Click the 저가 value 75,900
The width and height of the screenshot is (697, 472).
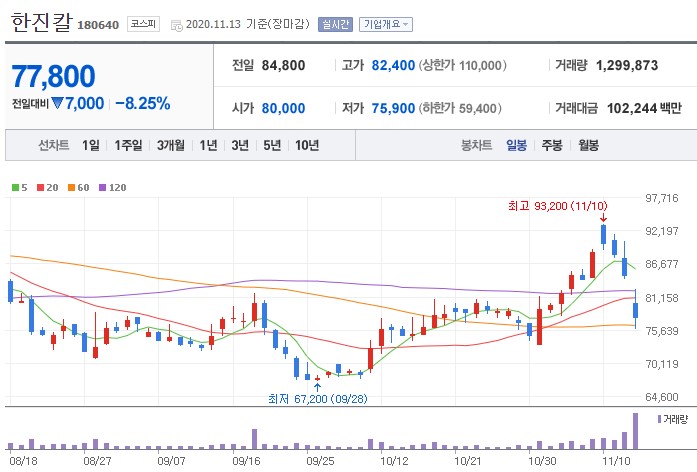pyautogui.click(x=393, y=108)
